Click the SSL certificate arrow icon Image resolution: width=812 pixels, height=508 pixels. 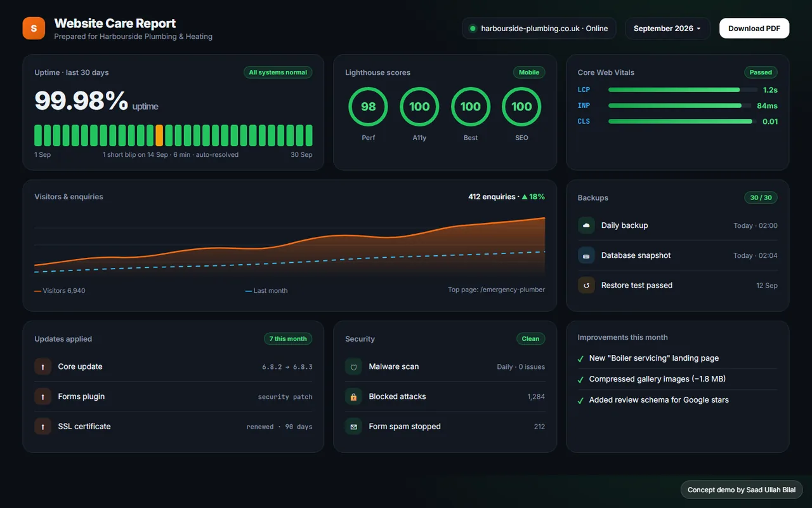(x=43, y=427)
